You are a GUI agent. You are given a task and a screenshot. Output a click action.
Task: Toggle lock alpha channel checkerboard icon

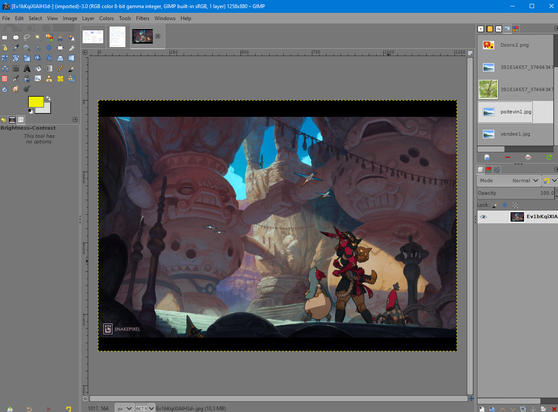tap(515, 205)
